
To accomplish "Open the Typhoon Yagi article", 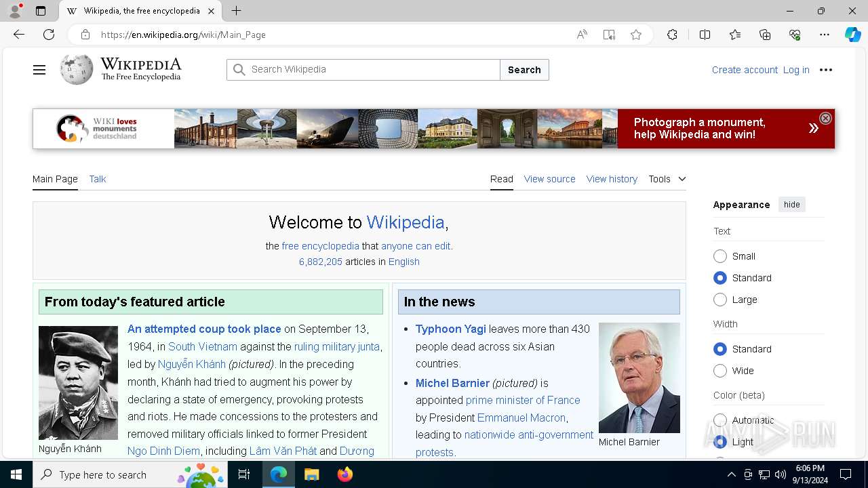I will coord(451,329).
